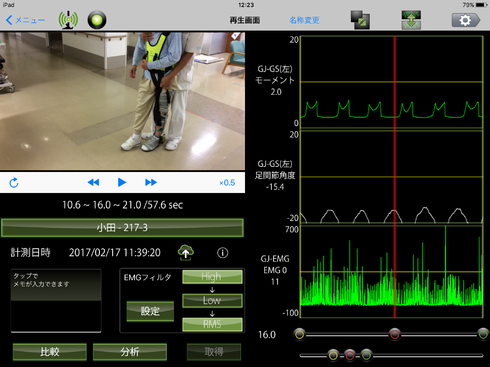
Task: Select green end handle on upper slider
Action: click(x=483, y=334)
